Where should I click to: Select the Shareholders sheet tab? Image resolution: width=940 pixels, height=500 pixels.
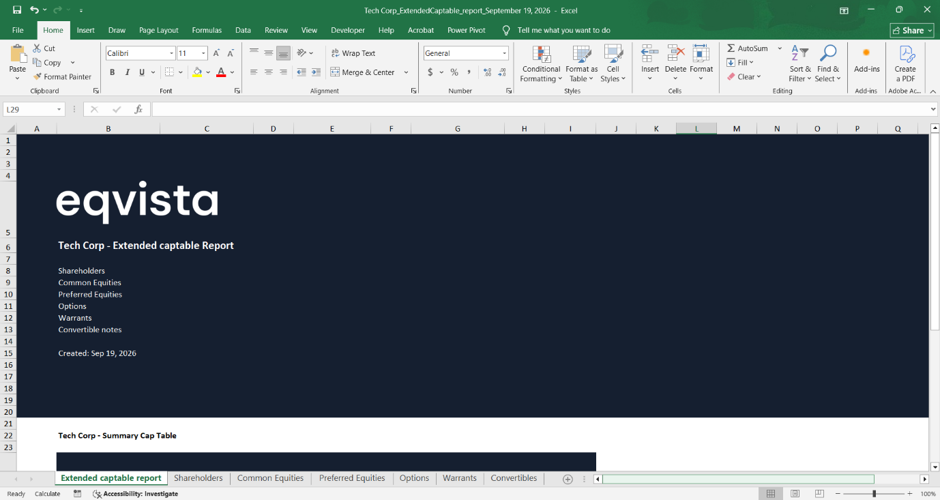(x=198, y=478)
